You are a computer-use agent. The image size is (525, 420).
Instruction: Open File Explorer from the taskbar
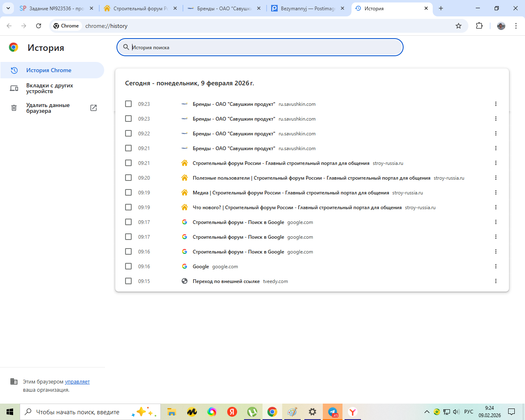click(x=171, y=412)
